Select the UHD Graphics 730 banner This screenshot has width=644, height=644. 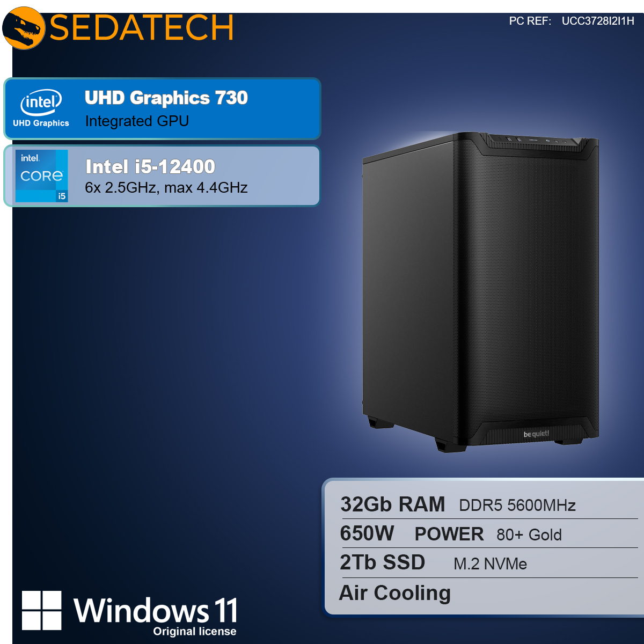(162, 109)
